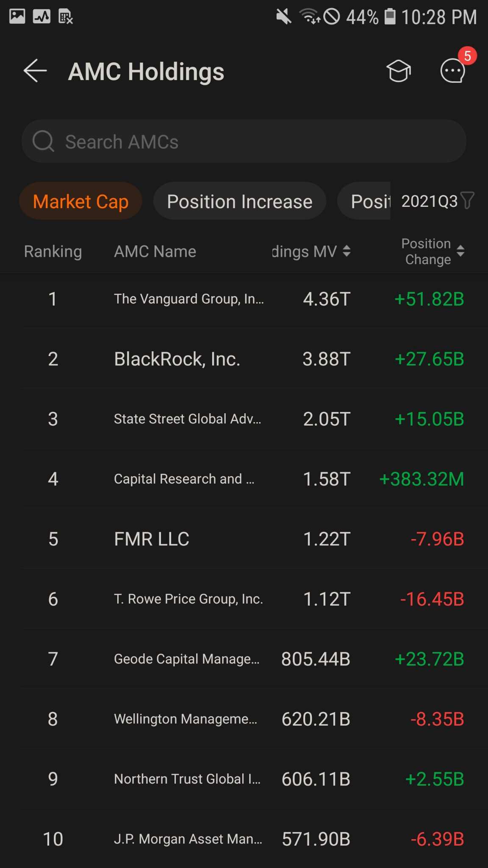Open the graduation cap learning icon
The width and height of the screenshot is (488, 868).
399,71
